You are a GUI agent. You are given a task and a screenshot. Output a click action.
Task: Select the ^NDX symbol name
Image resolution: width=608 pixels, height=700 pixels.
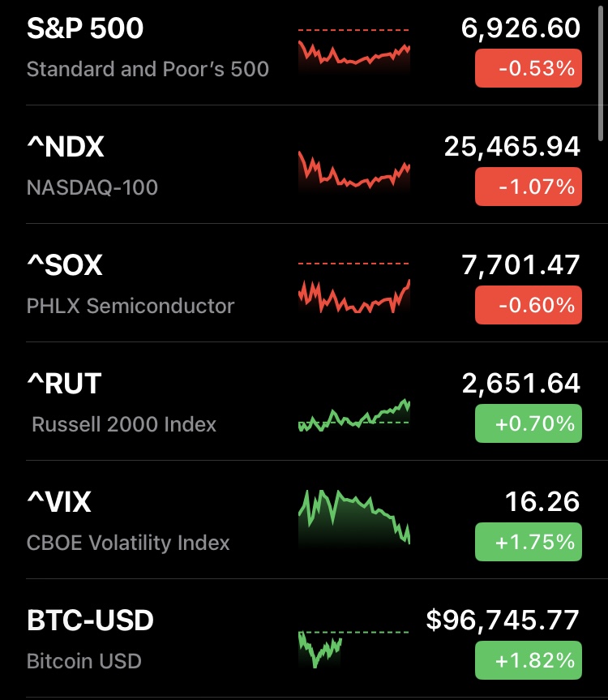click(66, 147)
